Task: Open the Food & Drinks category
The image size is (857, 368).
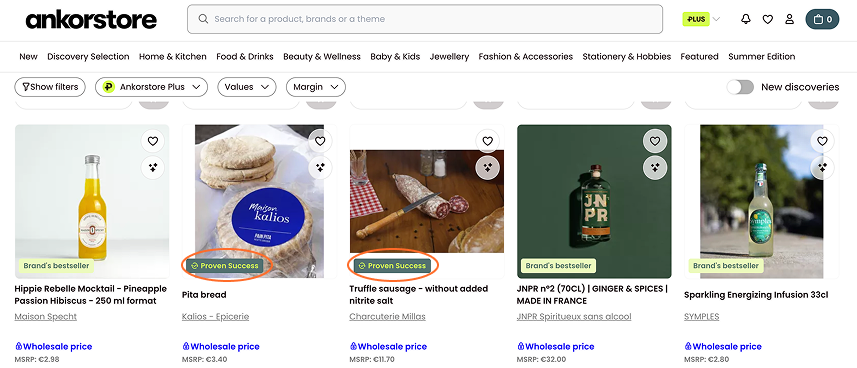Action: [x=245, y=56]
